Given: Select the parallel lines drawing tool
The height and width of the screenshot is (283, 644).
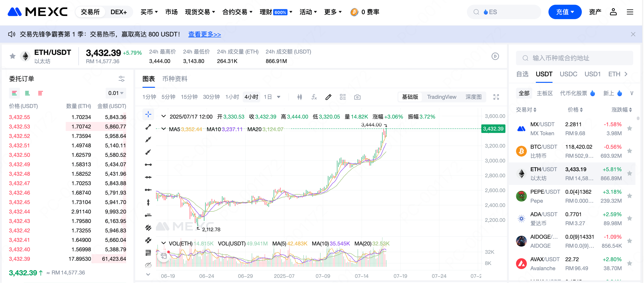Looking at the screenshot, I should click(x=148, y=240).
